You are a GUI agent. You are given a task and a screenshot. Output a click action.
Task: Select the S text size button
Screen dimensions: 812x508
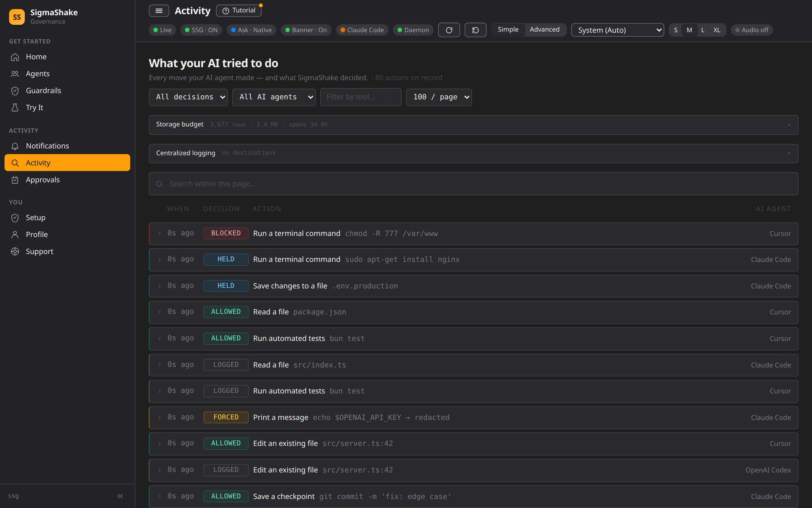coord(676,30)
